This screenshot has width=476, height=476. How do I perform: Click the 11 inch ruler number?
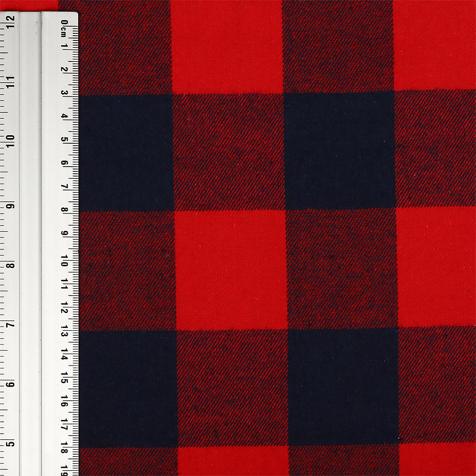tap(10, 81)
